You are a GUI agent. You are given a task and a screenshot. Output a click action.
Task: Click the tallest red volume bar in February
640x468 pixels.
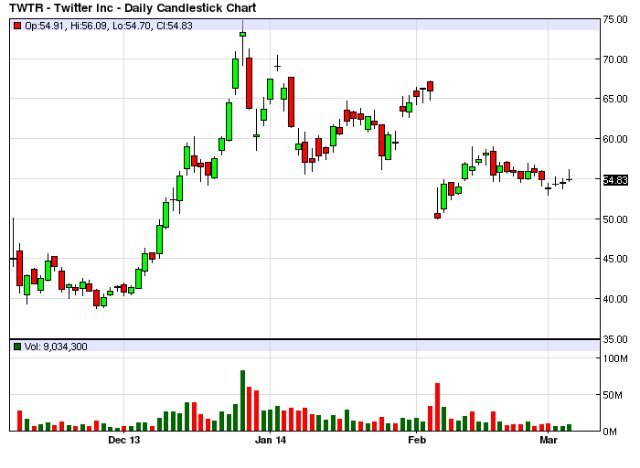(438, 407)
